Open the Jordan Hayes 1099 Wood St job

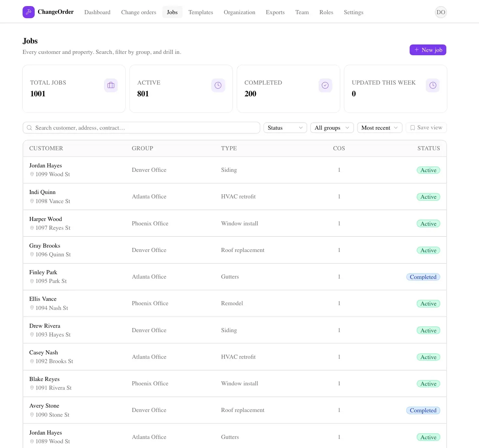[235, 170]
